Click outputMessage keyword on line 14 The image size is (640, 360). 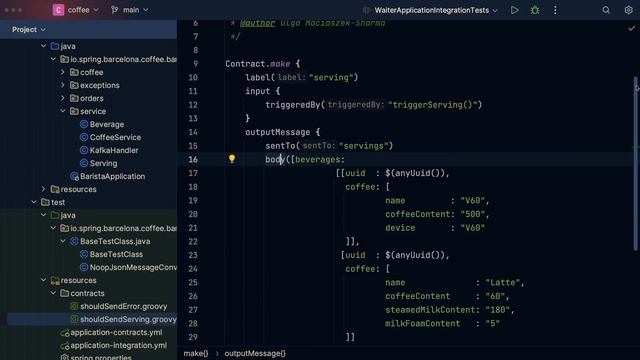(x=278, y=132)
